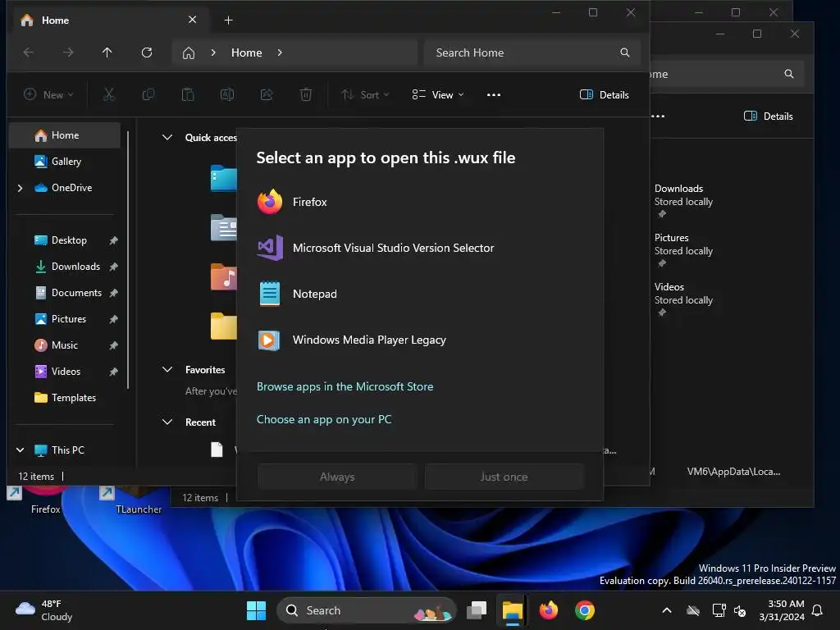Choose Firefox to open the .wux file
Image resolution: width=840 pixels, height=630 pixels.
coord(419,202)
